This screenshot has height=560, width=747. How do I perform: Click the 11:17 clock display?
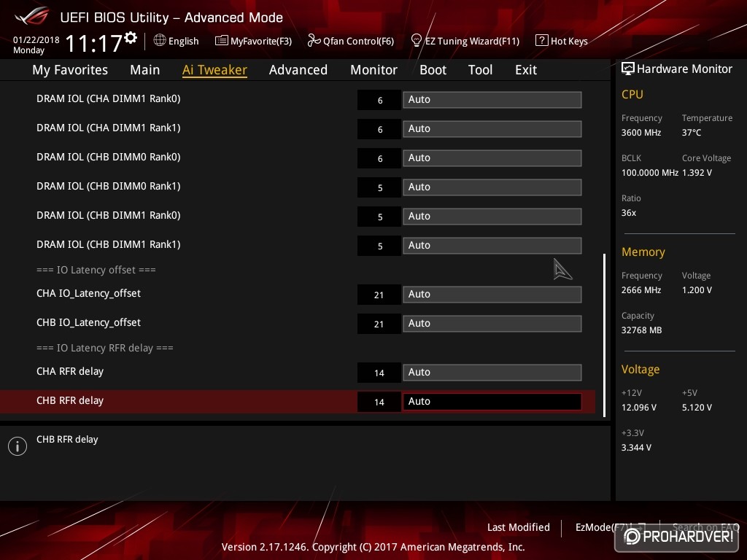coord(94,43)
